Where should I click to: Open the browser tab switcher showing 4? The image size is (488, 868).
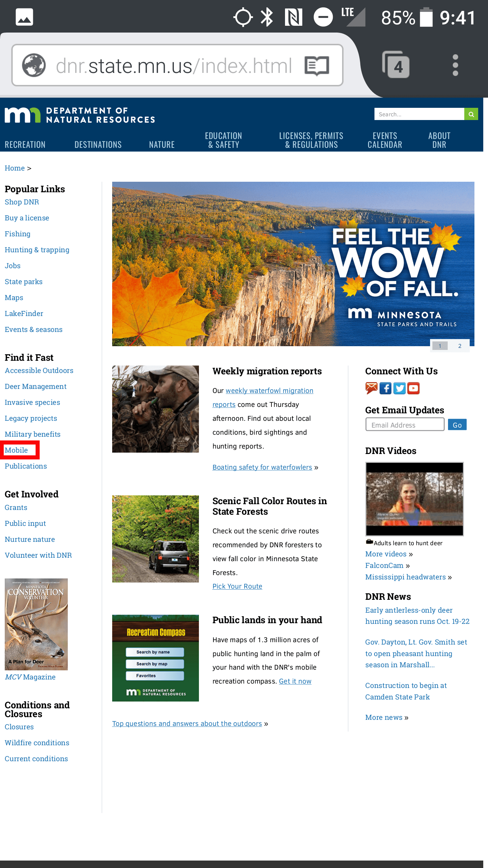pyautogui.click(x=396, y=65)
